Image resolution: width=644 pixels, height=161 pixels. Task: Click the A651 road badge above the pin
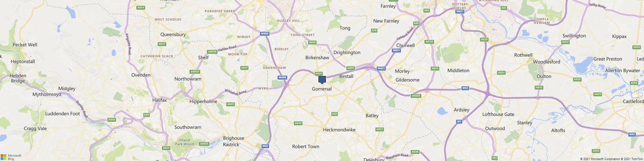point(319,73)
